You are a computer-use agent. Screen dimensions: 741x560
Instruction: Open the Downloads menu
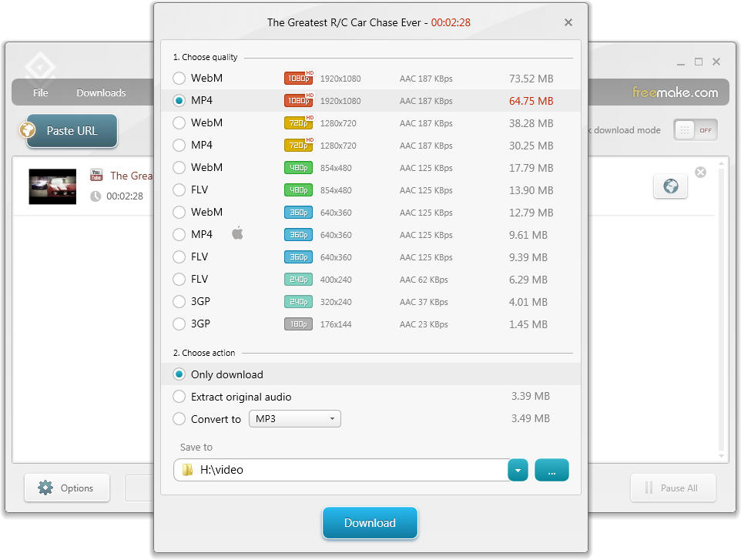[100, 92]
